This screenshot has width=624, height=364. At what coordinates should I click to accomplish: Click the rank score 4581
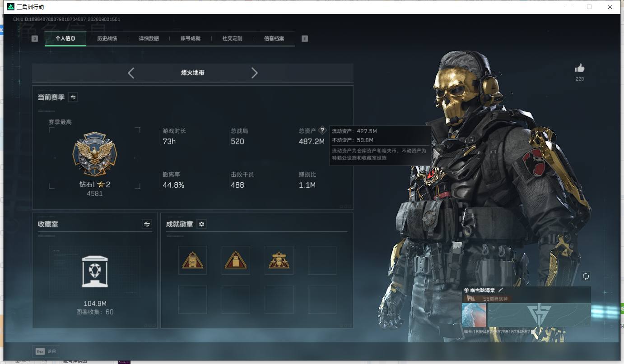click(95, 194)
